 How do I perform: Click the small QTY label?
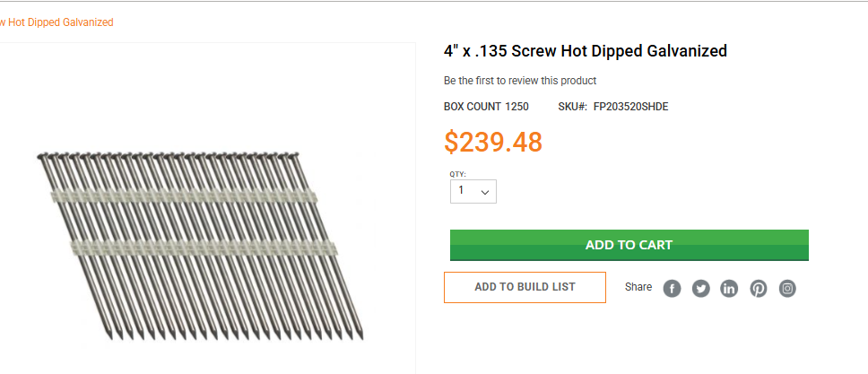click(457, 174)
